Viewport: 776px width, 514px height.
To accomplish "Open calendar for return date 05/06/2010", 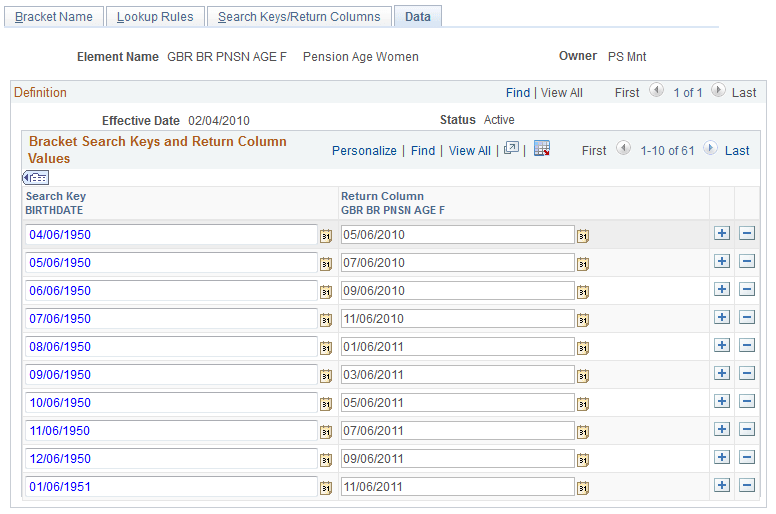I will [x=582, y=236].
